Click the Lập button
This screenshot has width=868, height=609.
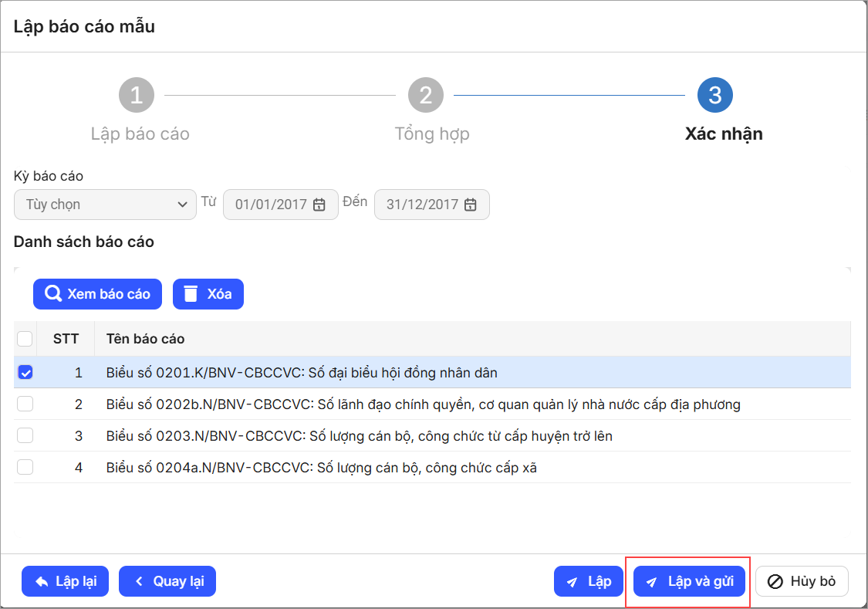click(588, 581)
